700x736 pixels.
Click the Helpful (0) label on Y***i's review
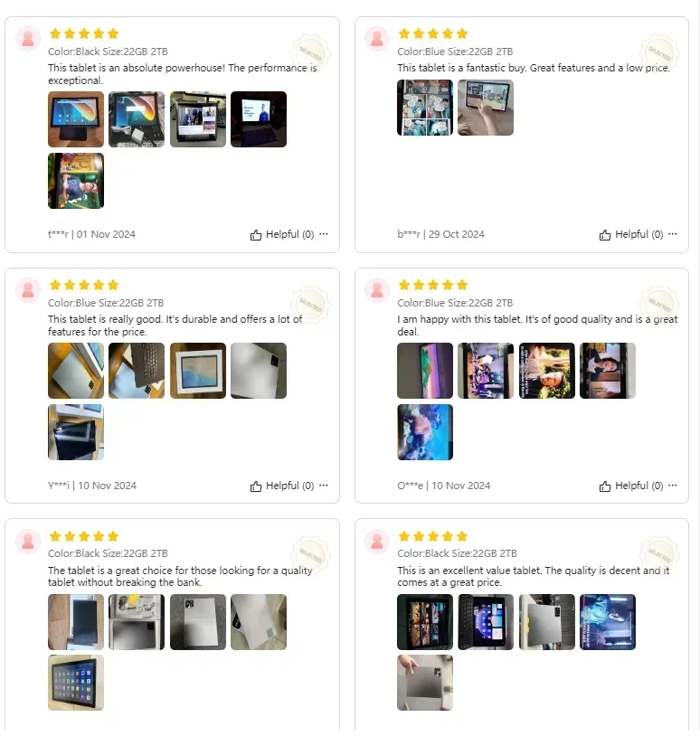coord(289,486)
